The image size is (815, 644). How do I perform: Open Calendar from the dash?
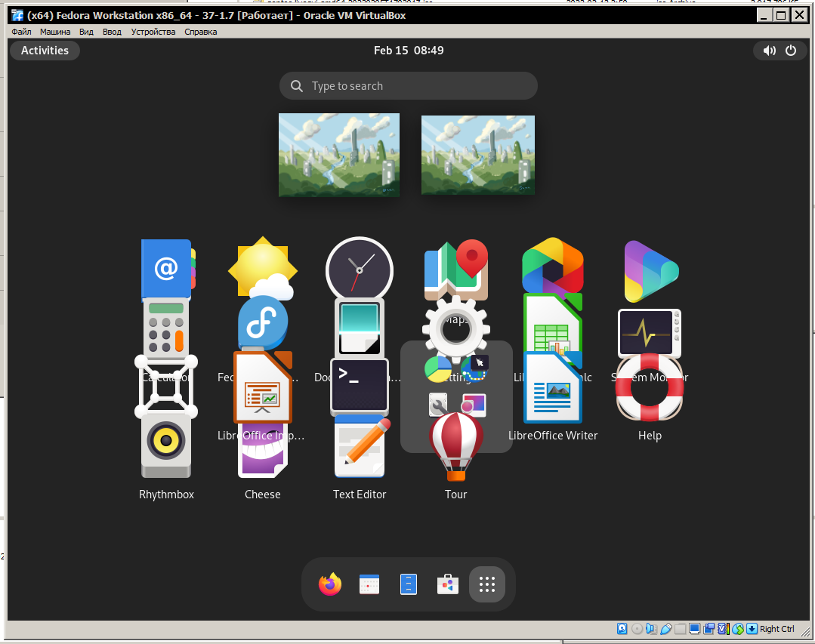(369, 584)
